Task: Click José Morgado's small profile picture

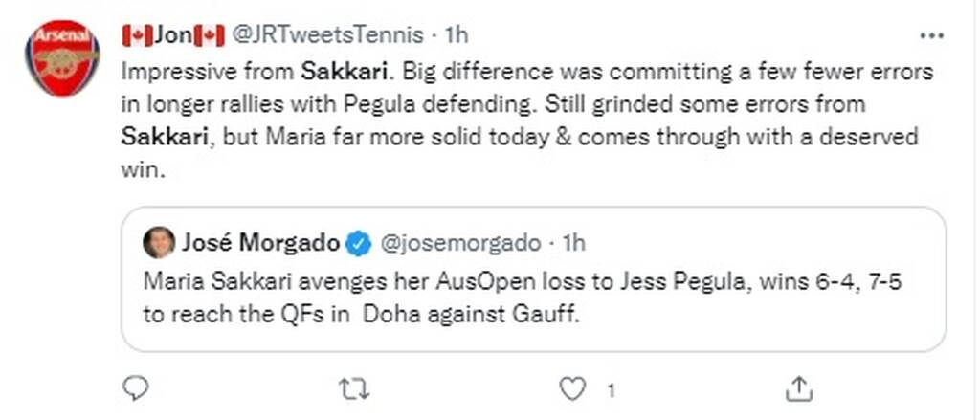Action: pos(158,243)
